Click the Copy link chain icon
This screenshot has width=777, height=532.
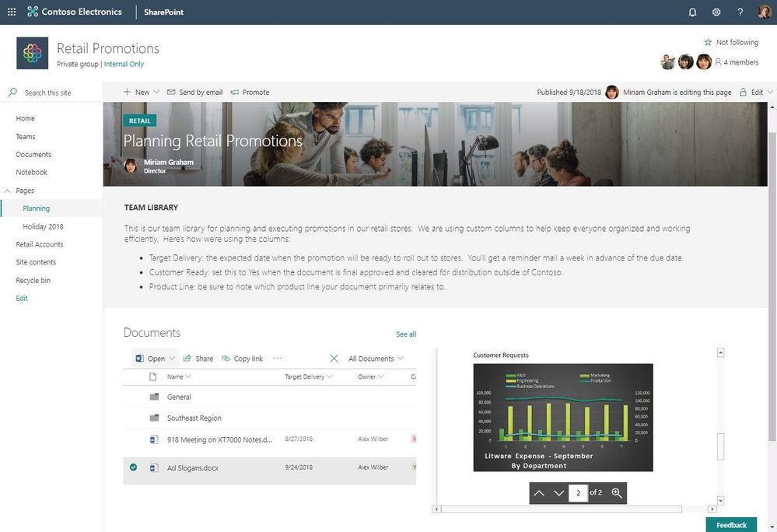pyautogui.click(x=226, y=358)
